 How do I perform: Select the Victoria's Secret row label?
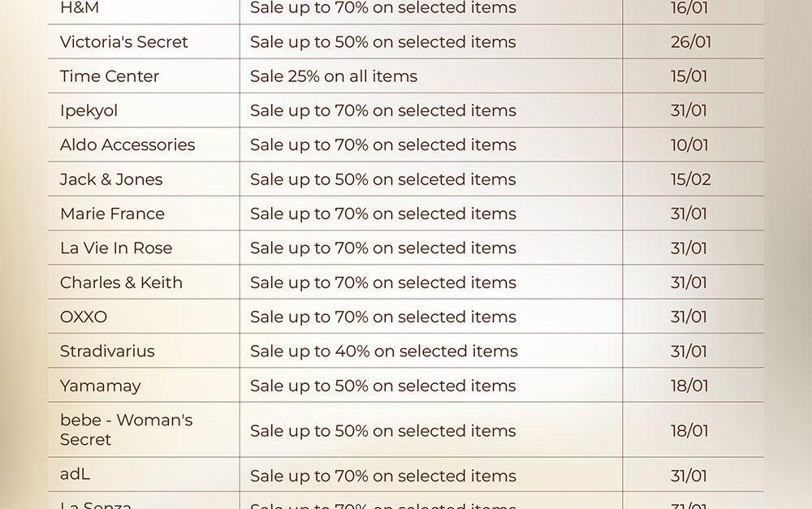(x=123, y=42)
